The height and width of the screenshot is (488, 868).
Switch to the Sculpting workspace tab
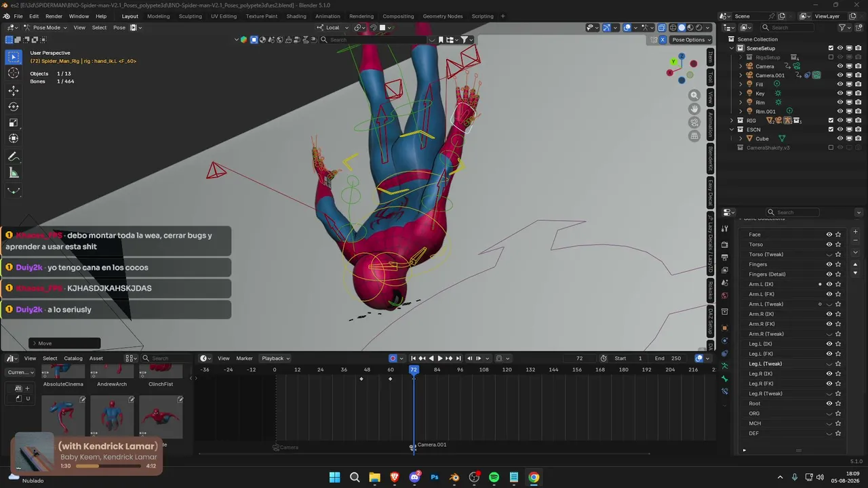[191, 16]
